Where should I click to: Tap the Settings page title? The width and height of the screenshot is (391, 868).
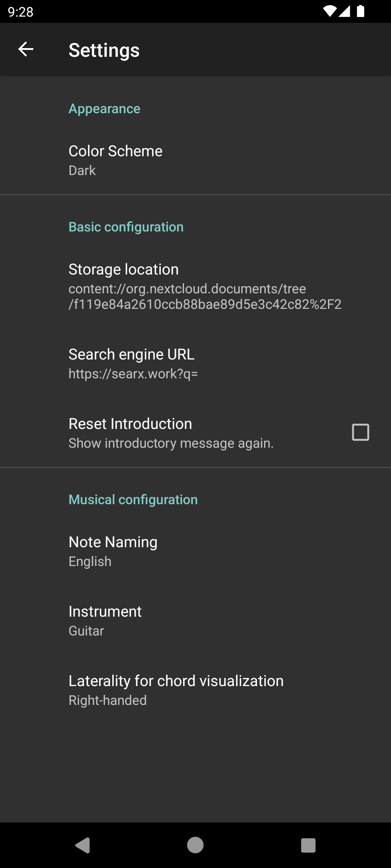click(104, 50)
